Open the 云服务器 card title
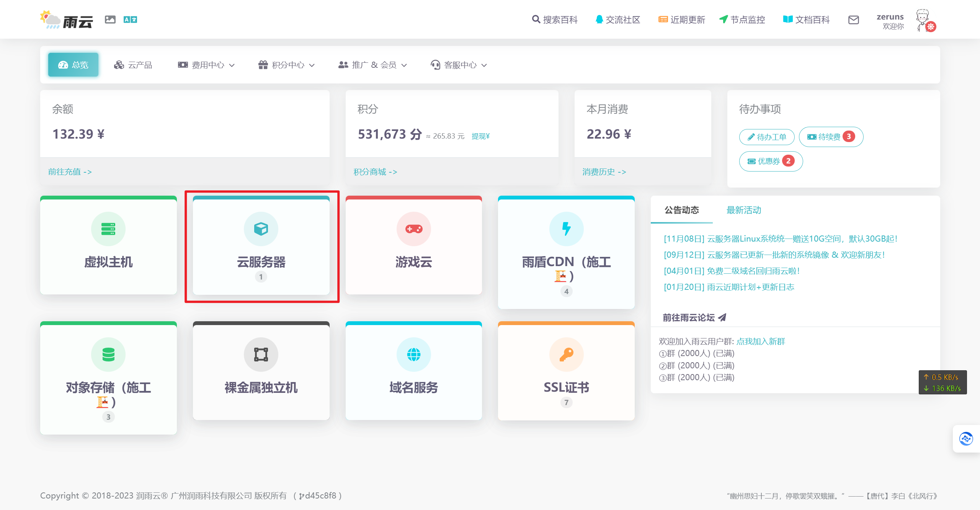This screenshot has height=510, width=980. [x=261, y=262]
